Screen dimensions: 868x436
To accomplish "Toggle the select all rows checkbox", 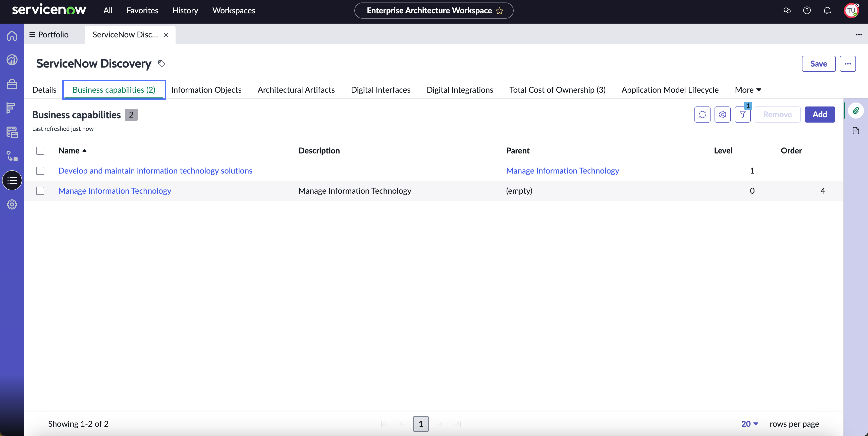I will [x=40, y=151].
